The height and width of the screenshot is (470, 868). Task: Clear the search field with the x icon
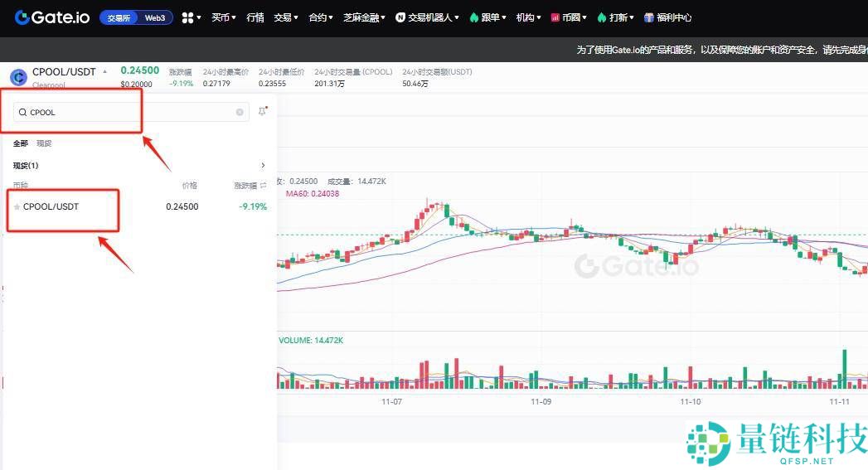(240, 113)
